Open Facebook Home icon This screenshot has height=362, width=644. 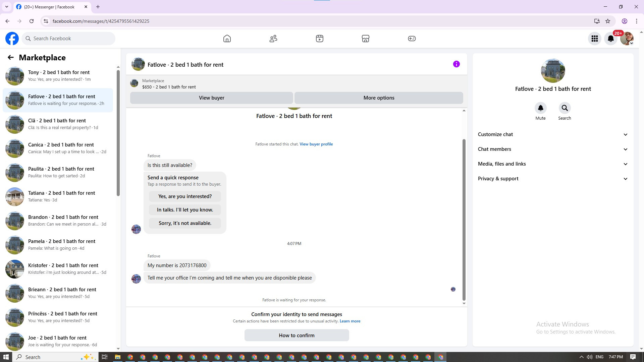click(x=227, y=39)
